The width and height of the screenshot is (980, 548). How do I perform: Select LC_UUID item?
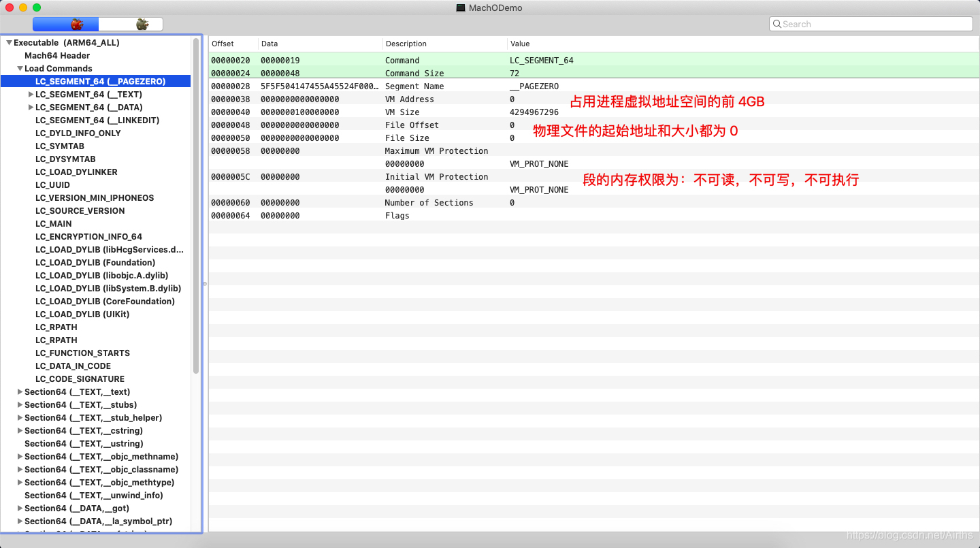52,184
